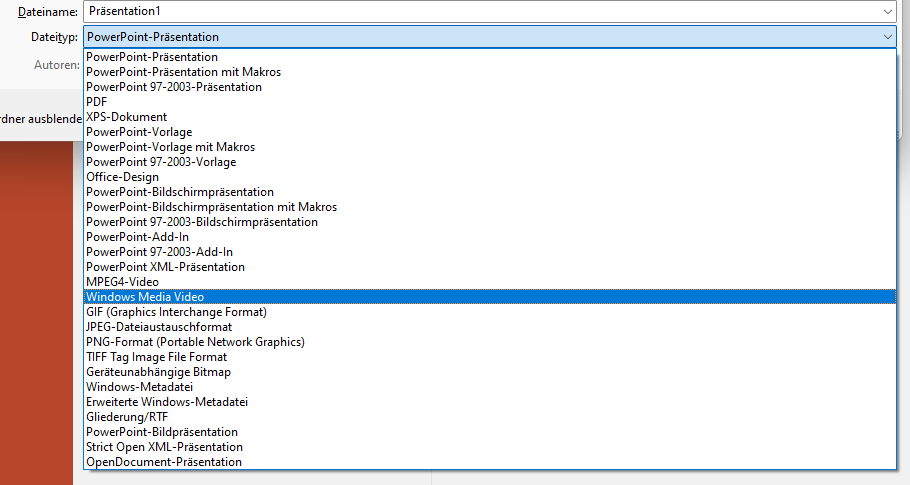Select Erweiterte Windows-Metadatei
The image size is (910, 485).
[x=490, y=402]
